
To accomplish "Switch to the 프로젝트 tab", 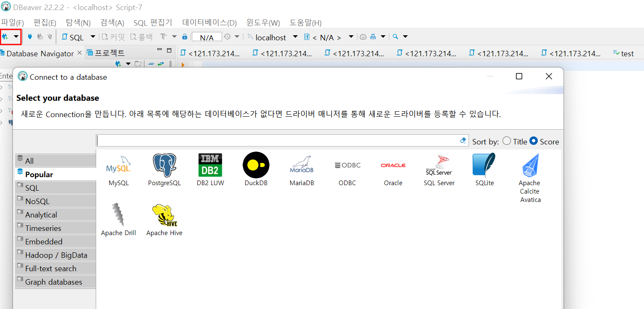I will 106,53.
